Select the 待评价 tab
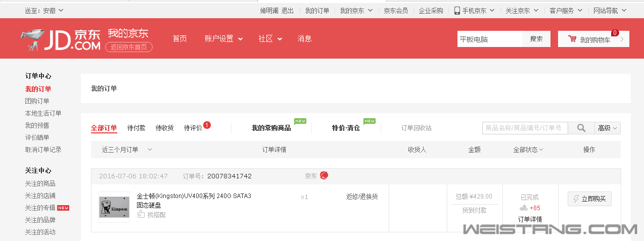The height and width of the screenshot is (241, 644). click(193, 128)
